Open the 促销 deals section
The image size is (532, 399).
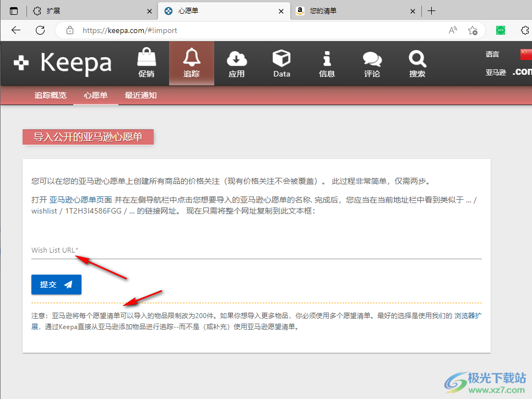(x=146, y=63)
